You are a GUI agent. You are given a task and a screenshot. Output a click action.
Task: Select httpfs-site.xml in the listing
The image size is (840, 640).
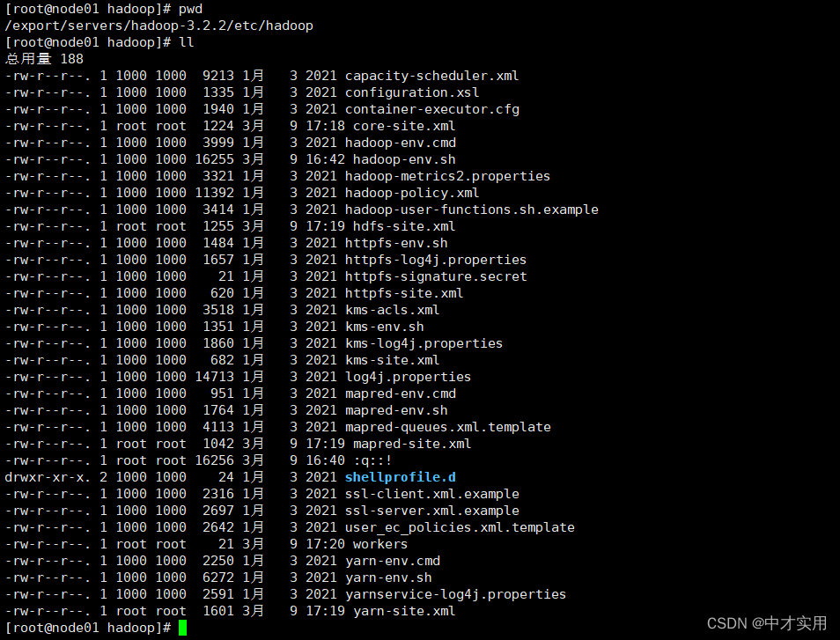404,293
